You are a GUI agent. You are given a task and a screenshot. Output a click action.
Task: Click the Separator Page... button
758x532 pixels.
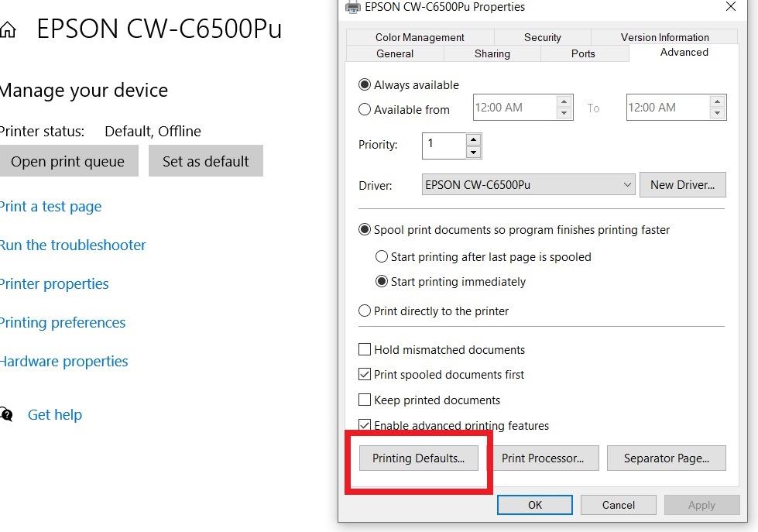[x=667, y=458]
